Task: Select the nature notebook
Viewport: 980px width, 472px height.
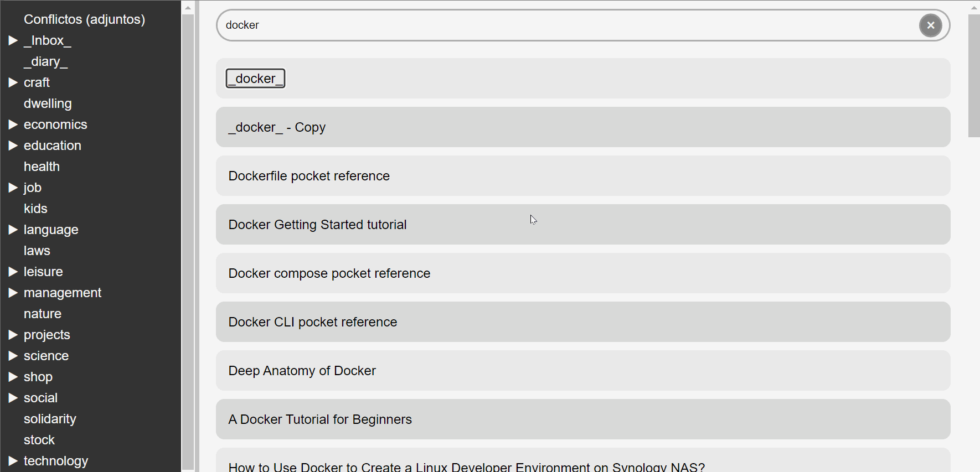Action: [x=43, y=314]
